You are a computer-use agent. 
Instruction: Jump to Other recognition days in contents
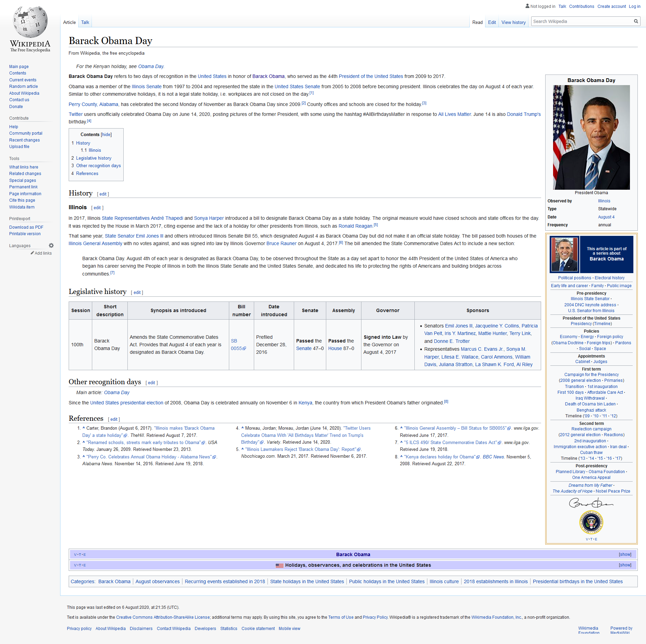[x=98, y=166]
